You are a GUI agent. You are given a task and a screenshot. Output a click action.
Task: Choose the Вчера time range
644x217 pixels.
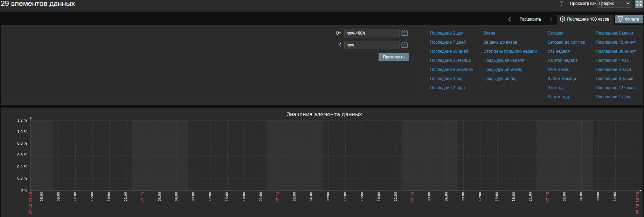(x=489, y=33)
